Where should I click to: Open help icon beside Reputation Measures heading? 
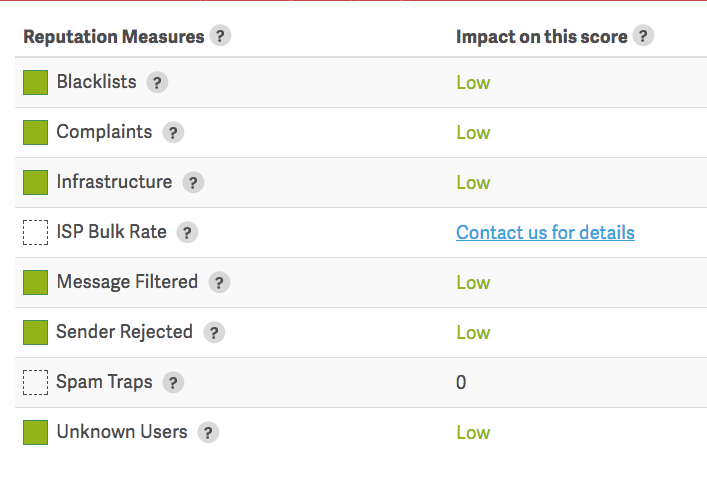tap(220, 36)
